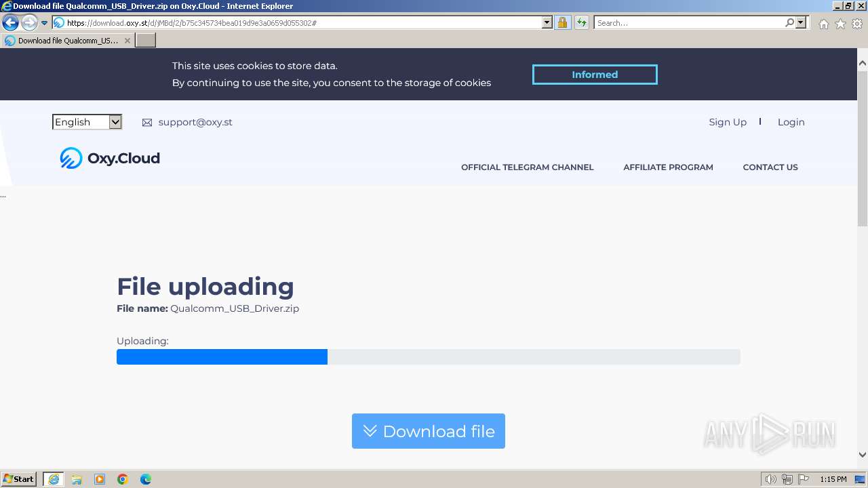Click the network tray icon
868x488 pixels.
click(787, 479)
